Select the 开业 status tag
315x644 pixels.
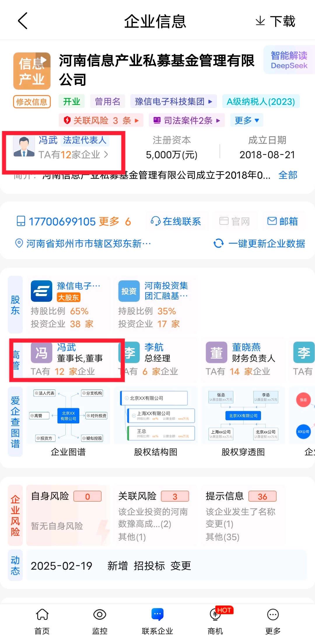click(71, 102)
